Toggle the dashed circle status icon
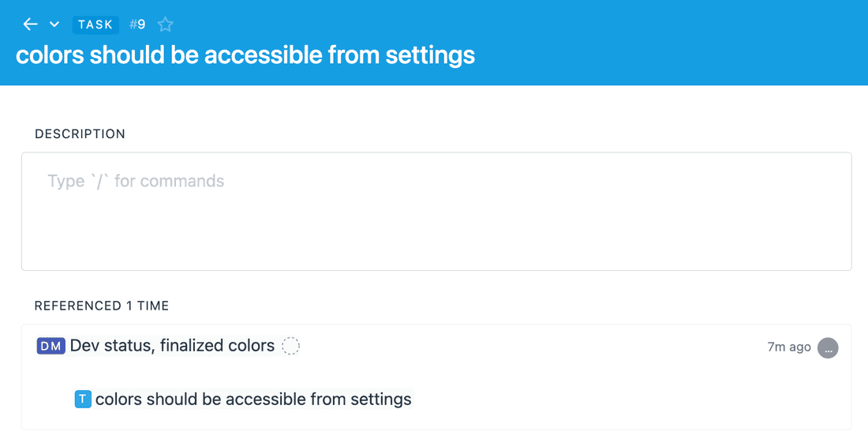This screenshot has width=868, height=443. point(291,346)
